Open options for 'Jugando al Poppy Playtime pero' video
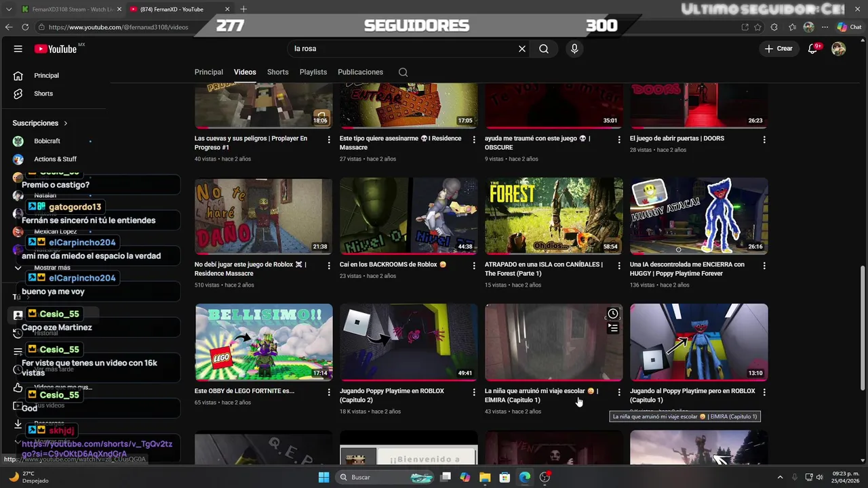 pos(764,392)
